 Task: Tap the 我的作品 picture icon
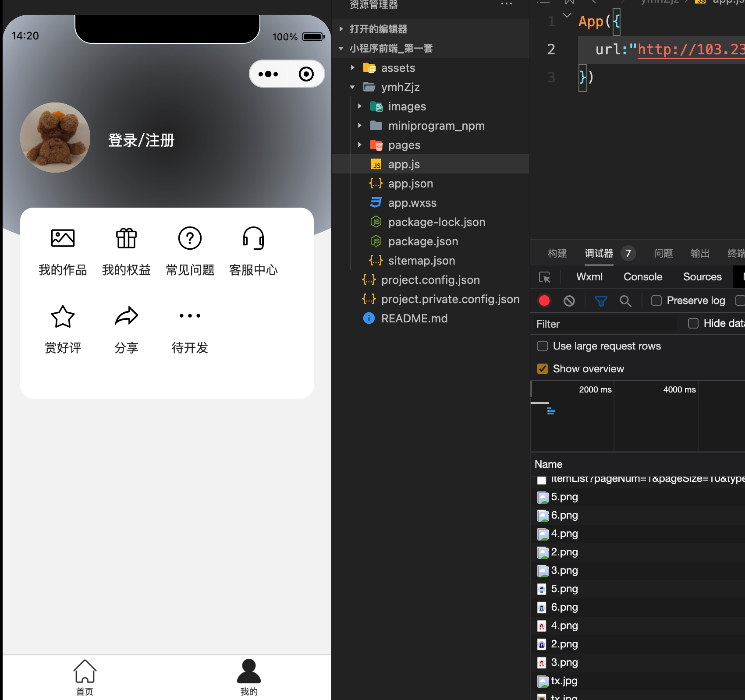coord(63,238)
